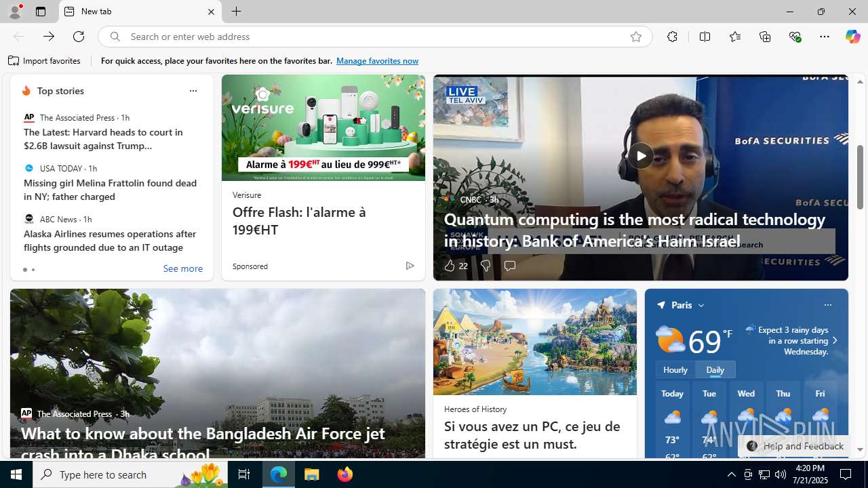868x488 pixels.
Task: Click page vertical scrollbar thumb
Action: pyautogui.click(x=860, y=178)
